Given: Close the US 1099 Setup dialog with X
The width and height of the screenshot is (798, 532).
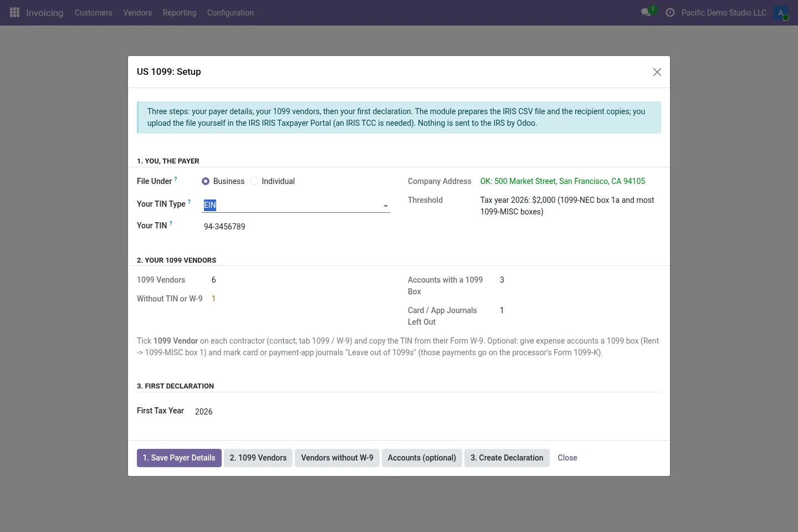Looking at the screenshot, I should [657, 72].
